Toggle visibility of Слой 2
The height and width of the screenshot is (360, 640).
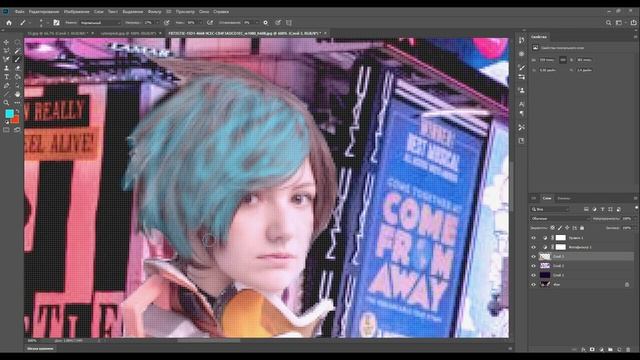[533, 266]
